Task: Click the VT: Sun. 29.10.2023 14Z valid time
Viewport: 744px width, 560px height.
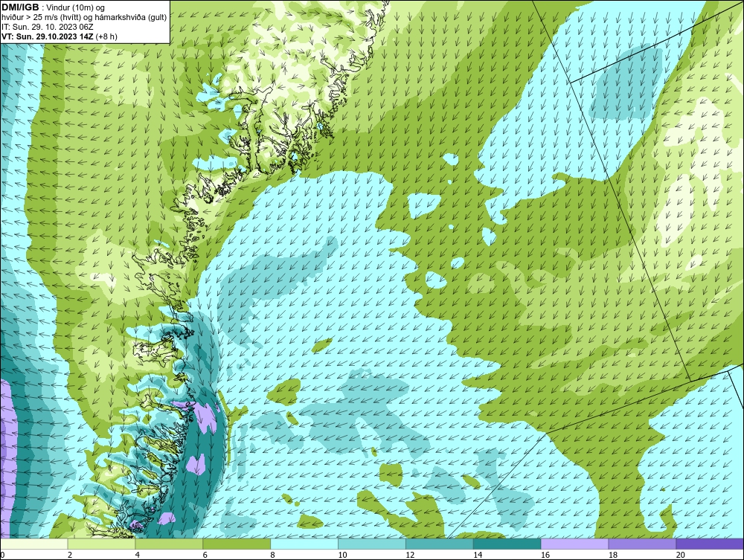Action: coord(48,36)
